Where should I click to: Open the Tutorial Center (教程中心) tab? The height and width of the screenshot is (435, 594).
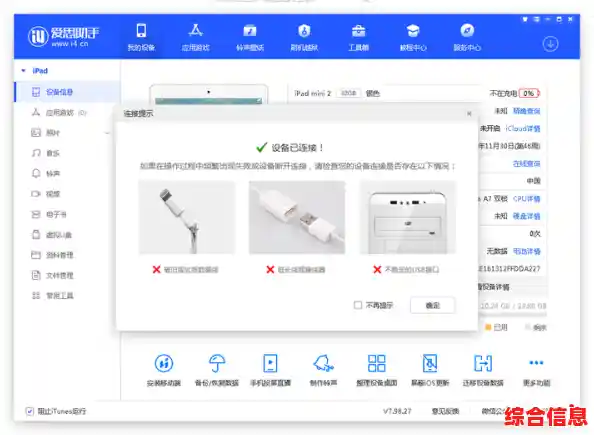(413, 37)
